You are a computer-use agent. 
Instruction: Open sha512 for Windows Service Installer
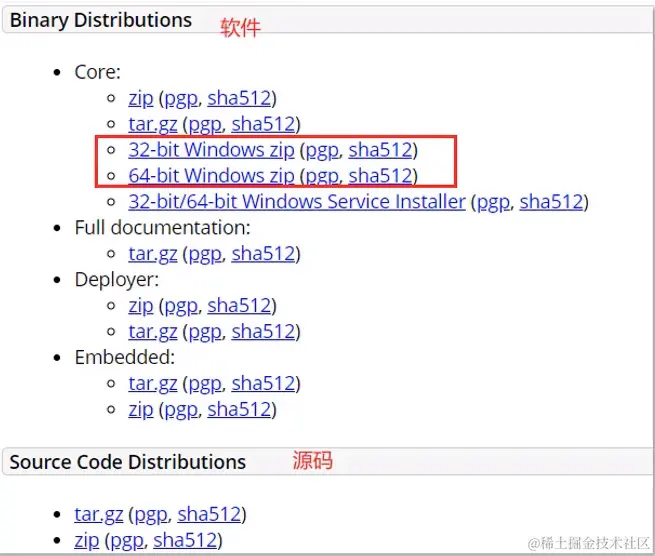coord(551,202)
